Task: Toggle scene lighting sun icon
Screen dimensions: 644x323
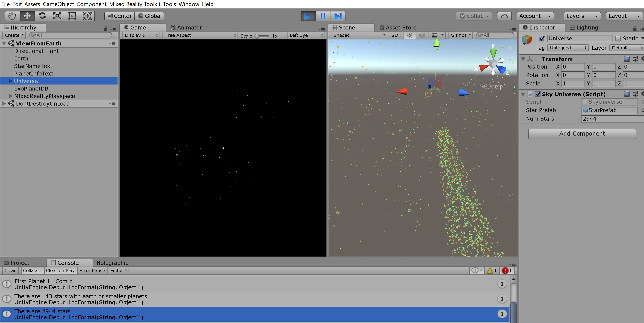Action: click(x=410, y=35)
